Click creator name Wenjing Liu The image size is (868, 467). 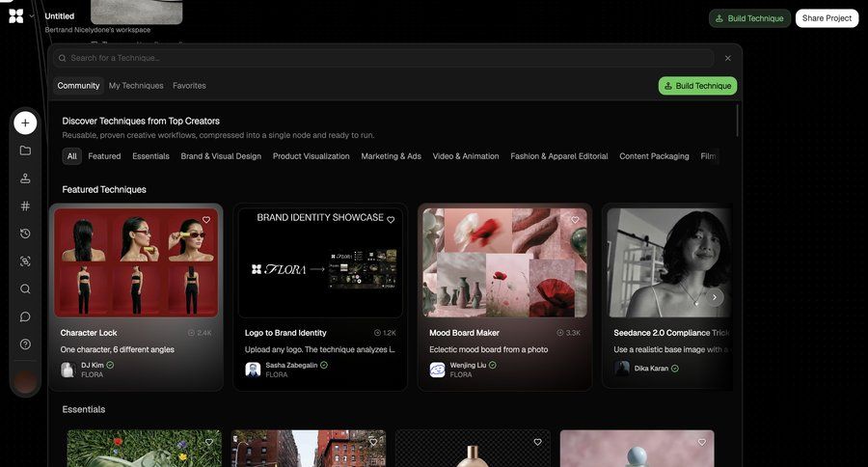468,365
